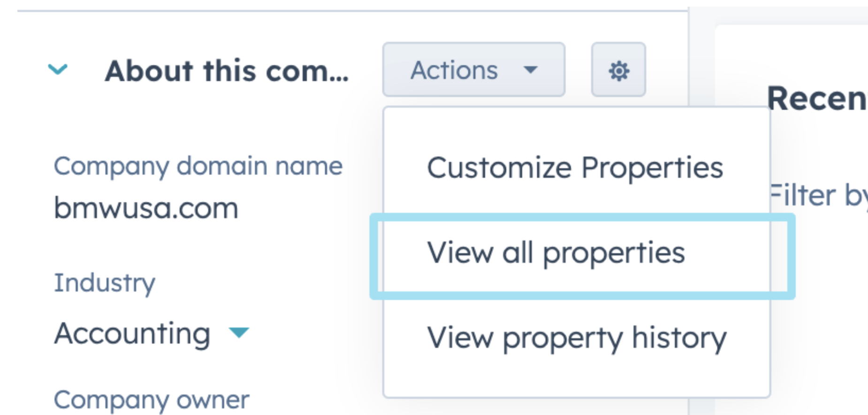Click the Company domain name label
This screenshot has width=868, height=415.
click(x=198, y=166)
